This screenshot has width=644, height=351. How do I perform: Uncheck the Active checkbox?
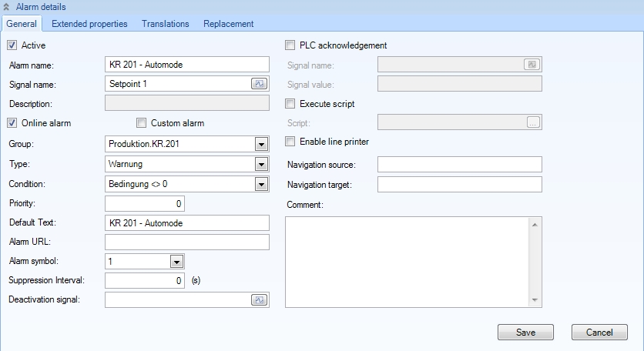pos(12,45)
